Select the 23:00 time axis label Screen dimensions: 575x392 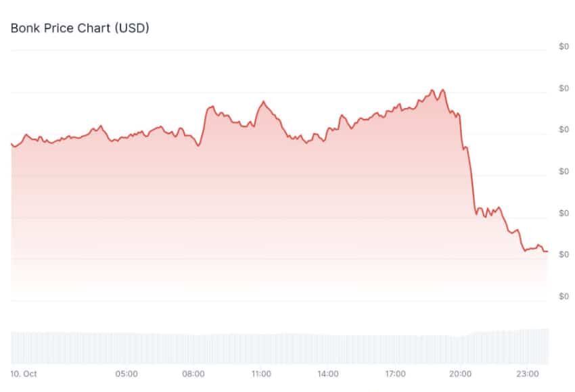pyautogui.click(x=528, y=374)
